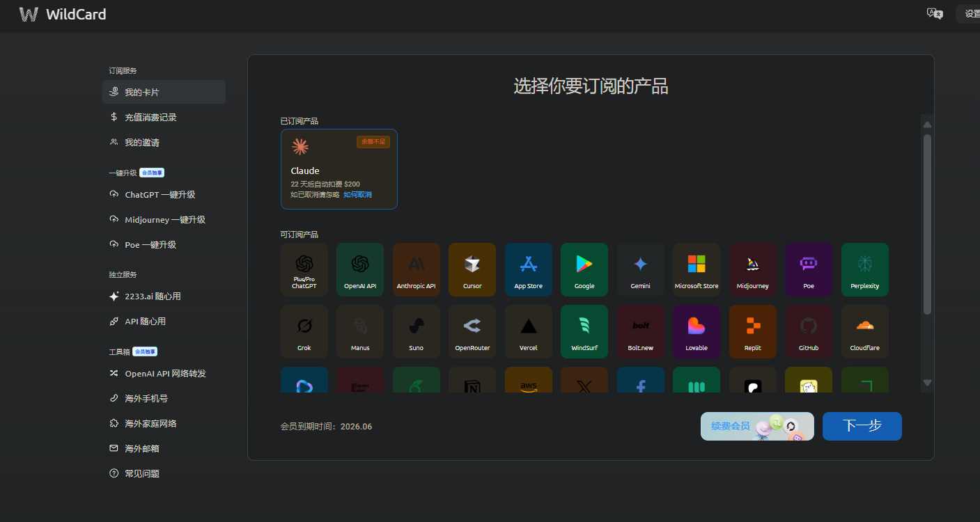Choose the GitHub product tile

[x=808, y=331]
